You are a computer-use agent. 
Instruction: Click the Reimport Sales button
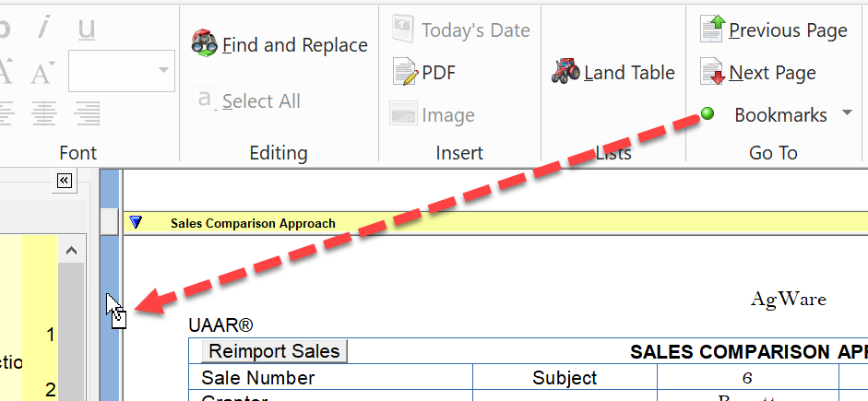point(274,351)
